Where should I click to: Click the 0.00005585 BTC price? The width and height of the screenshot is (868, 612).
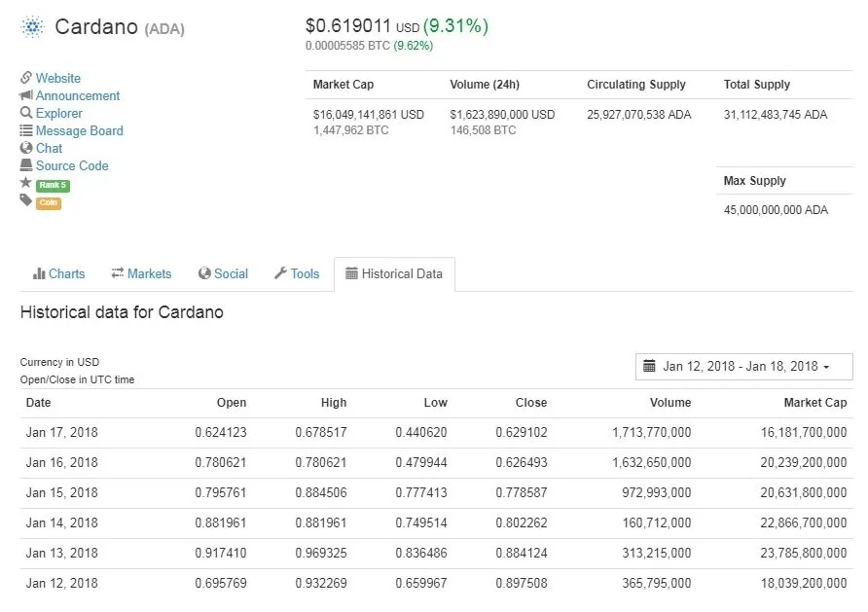(x=347, y=46)
